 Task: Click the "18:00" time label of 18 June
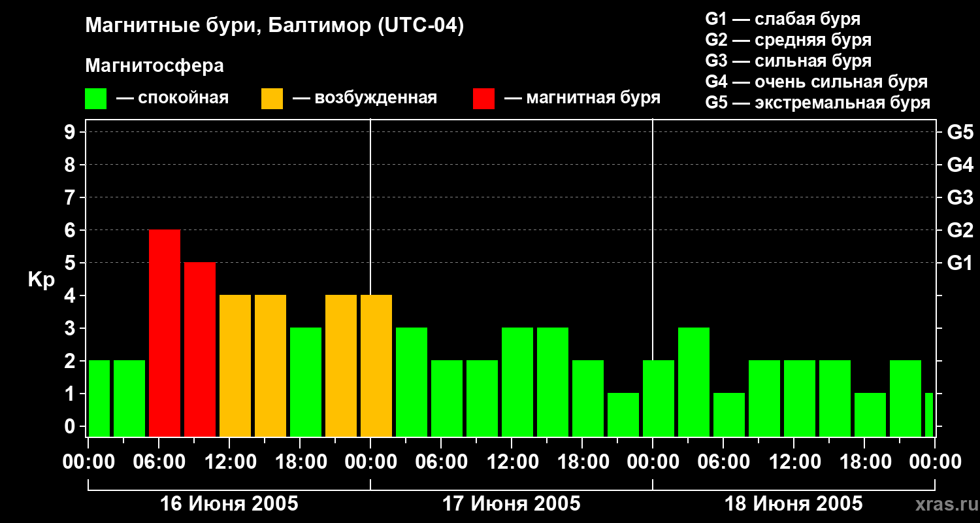pyautogui.click(x=864, y=462)
